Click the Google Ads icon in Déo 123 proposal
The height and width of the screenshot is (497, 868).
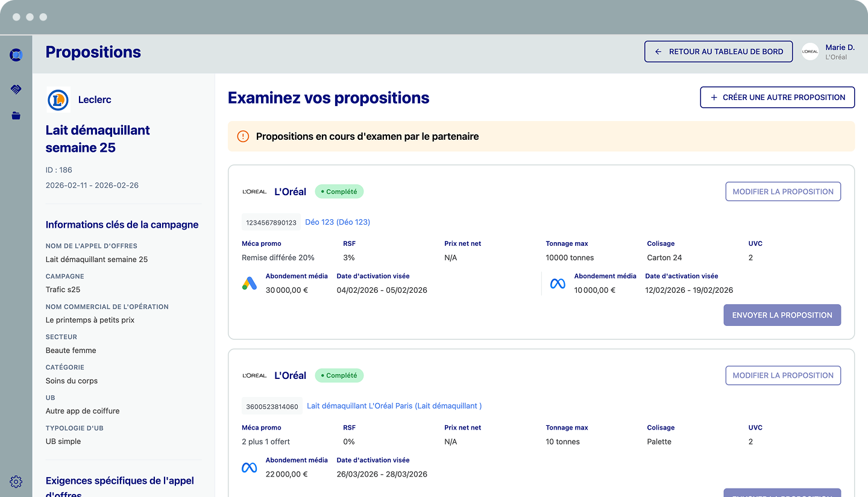pyautogui.click(x=250, y=283)
